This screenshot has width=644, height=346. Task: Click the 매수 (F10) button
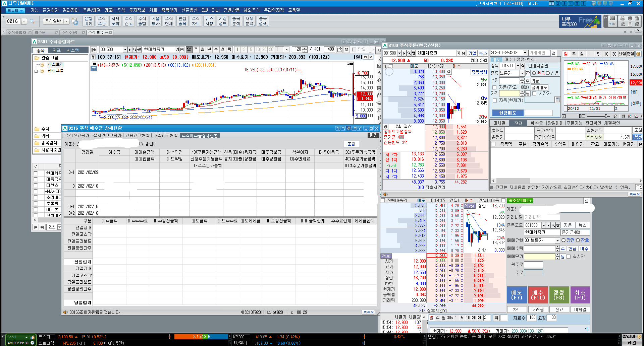[538, 295]
